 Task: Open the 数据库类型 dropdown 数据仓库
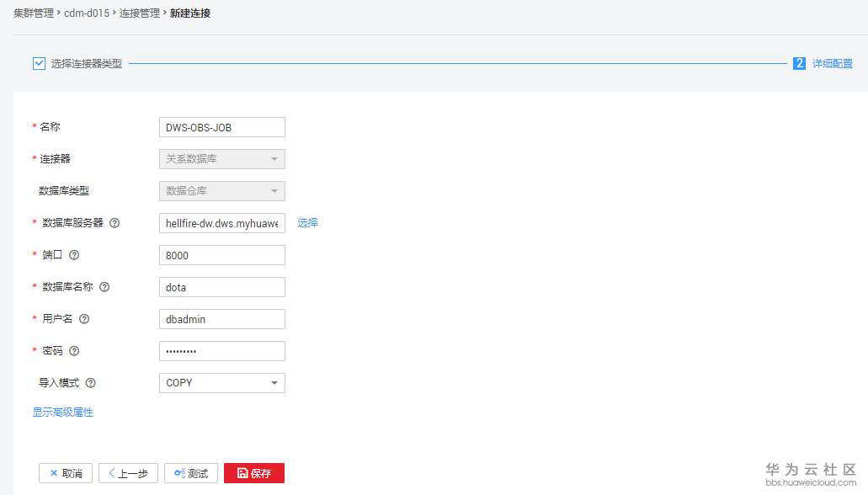[x=222, y=191]
